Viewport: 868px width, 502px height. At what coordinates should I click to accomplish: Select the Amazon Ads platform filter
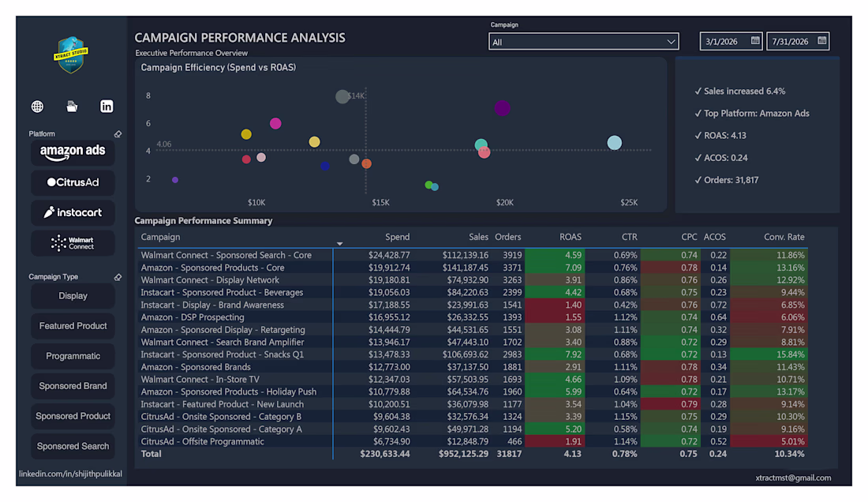(73, 152)
